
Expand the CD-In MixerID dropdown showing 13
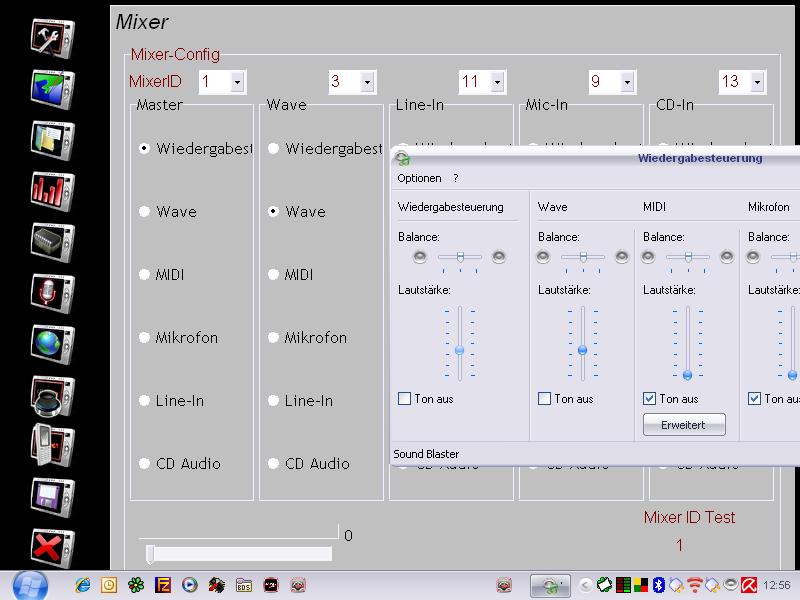(757, 82)
